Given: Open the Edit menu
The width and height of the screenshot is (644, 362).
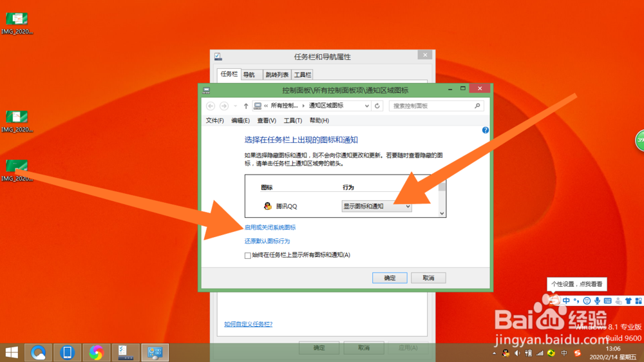Looking at the screenshot, I should click(240, 120).
